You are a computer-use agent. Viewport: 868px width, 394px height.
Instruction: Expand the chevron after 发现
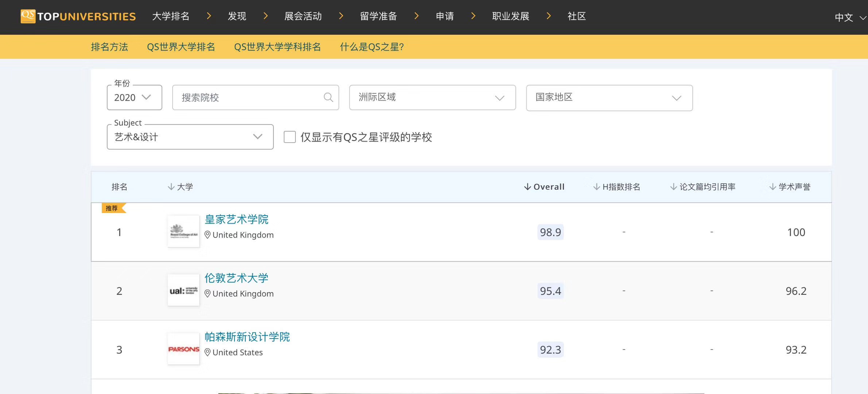pos(266,16)
